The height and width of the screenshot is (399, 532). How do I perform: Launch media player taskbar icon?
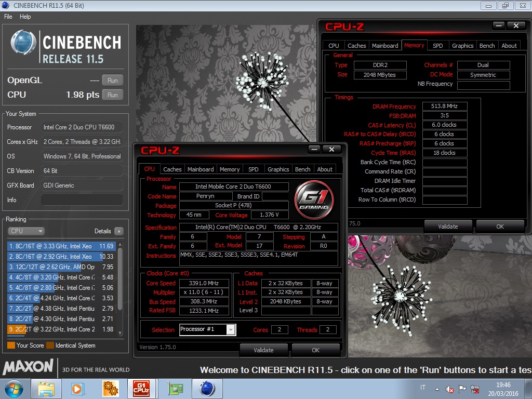(x=78, y=389)
